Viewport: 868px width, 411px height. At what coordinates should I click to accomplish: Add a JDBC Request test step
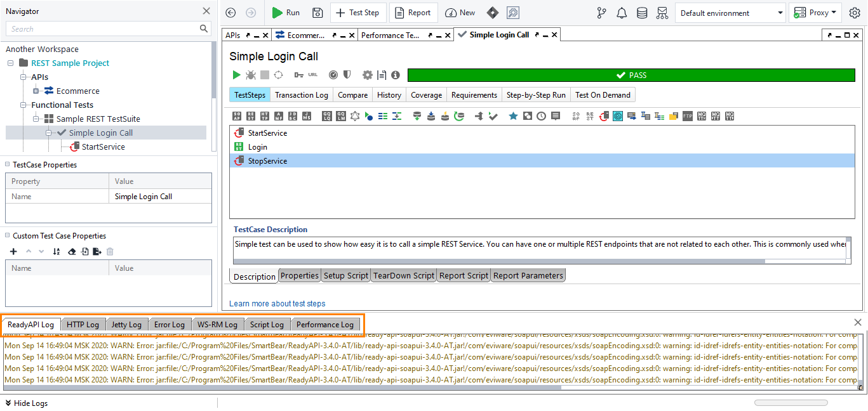(293, 116)
